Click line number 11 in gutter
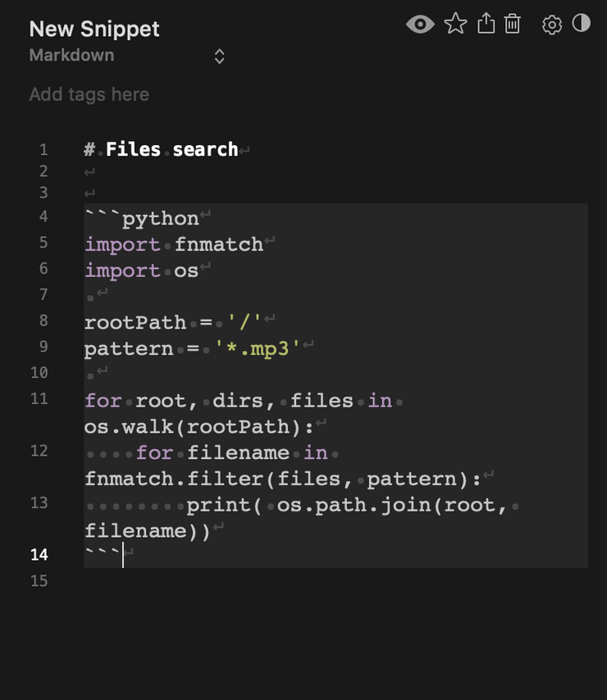Image resolution: width=607 pixels, height=700 pixels. coord(39,398)
